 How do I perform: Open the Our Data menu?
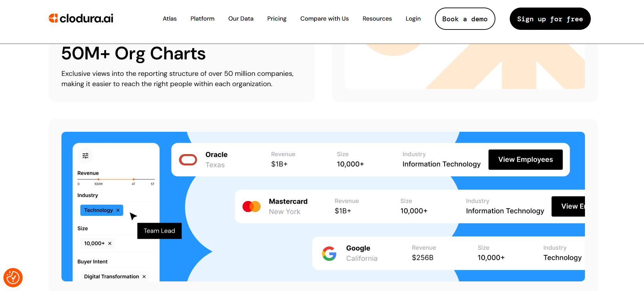(241, 19)
